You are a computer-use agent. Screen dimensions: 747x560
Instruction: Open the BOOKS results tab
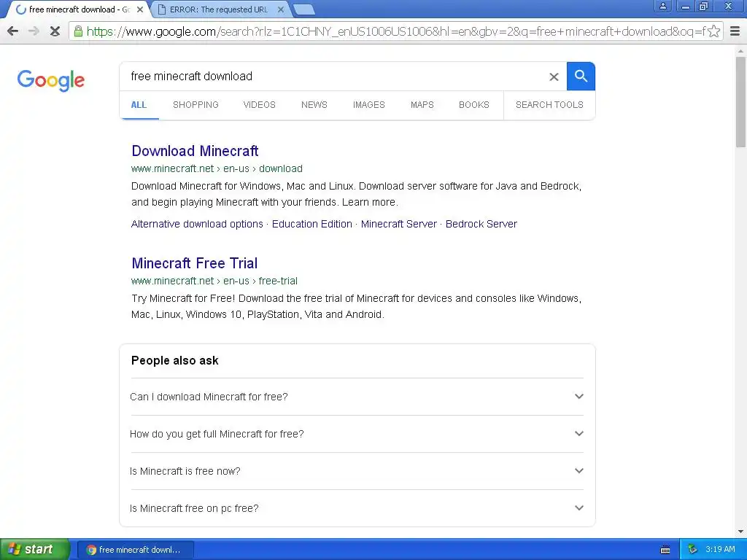point(474,105)
